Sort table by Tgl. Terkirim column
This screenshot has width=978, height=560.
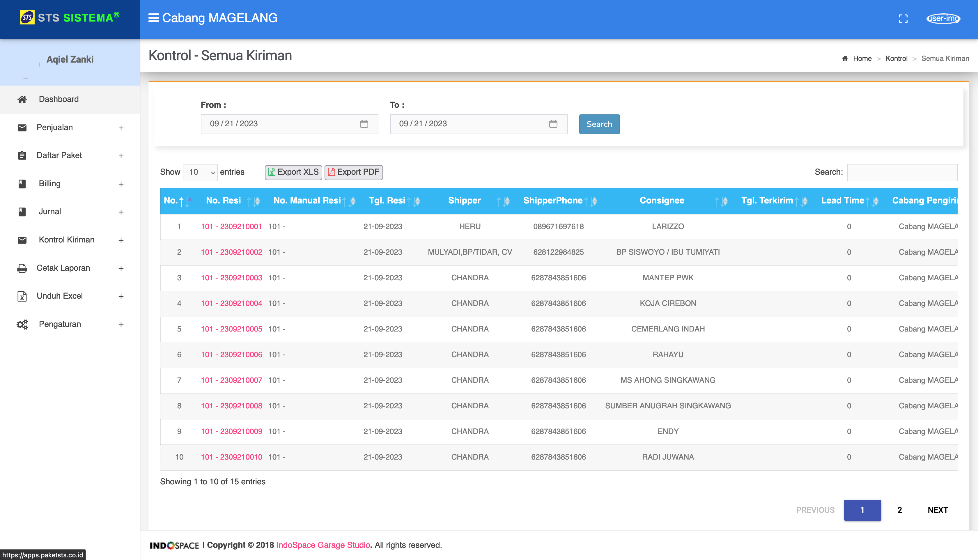(x=774, y=201)
